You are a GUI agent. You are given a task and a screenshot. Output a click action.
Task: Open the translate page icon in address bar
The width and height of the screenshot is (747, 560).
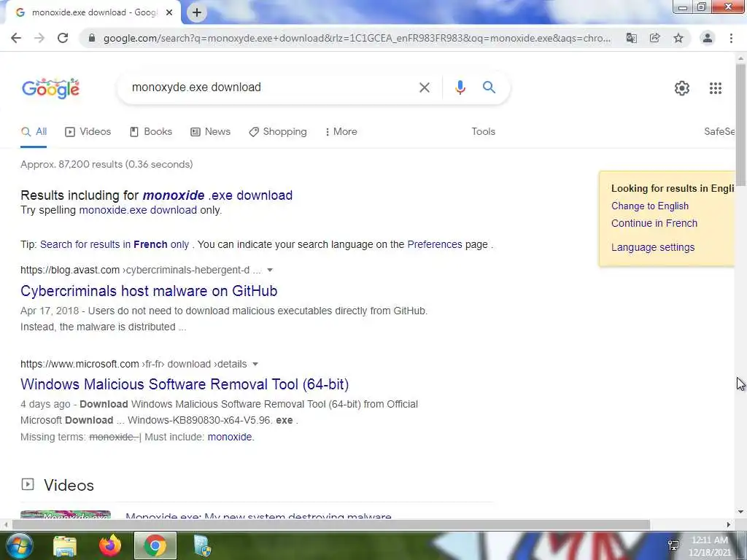point(631,38)
